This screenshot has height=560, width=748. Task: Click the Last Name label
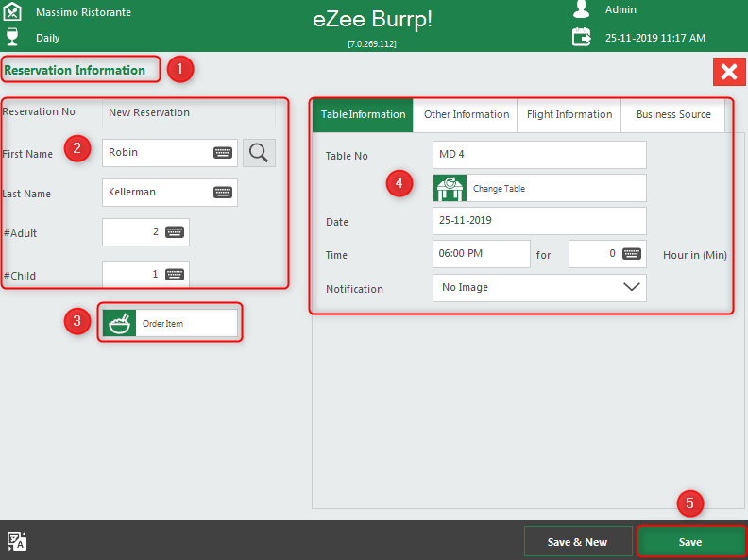click(x=26, y=194)
